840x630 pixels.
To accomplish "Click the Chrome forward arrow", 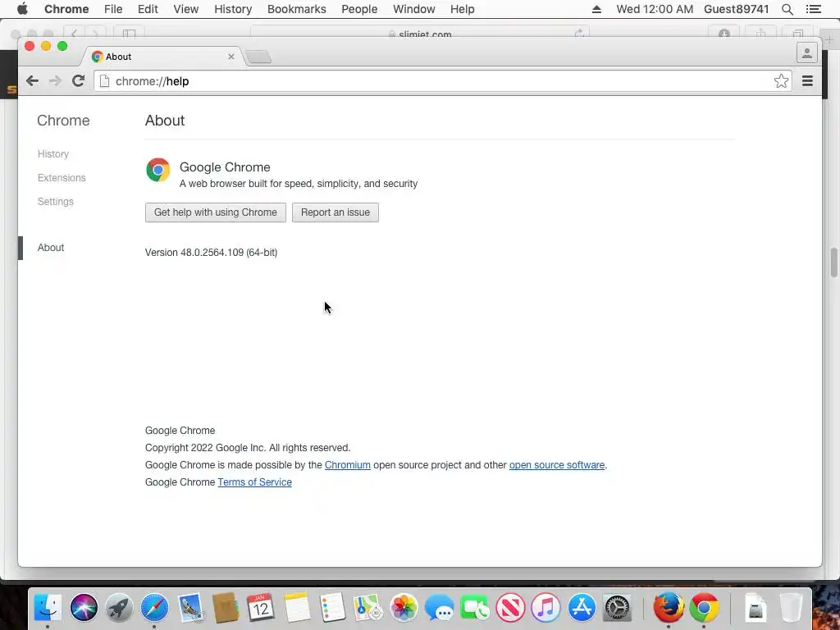I will pos(55,81).
